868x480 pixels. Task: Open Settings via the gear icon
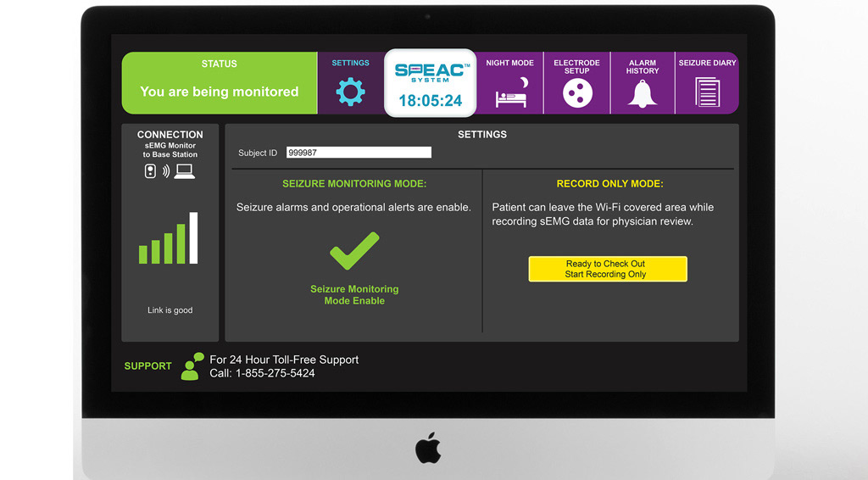[x=350, y=92]
